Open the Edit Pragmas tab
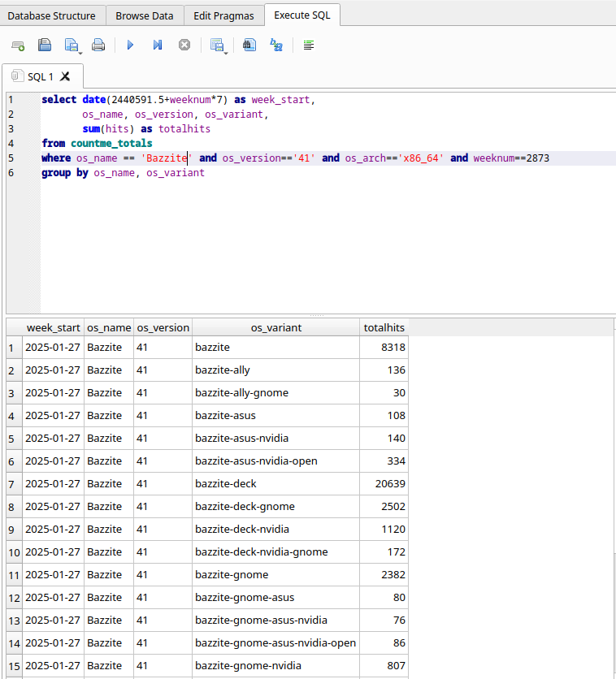This screenshot has height=679, width=616. click(x=223, y=15)
